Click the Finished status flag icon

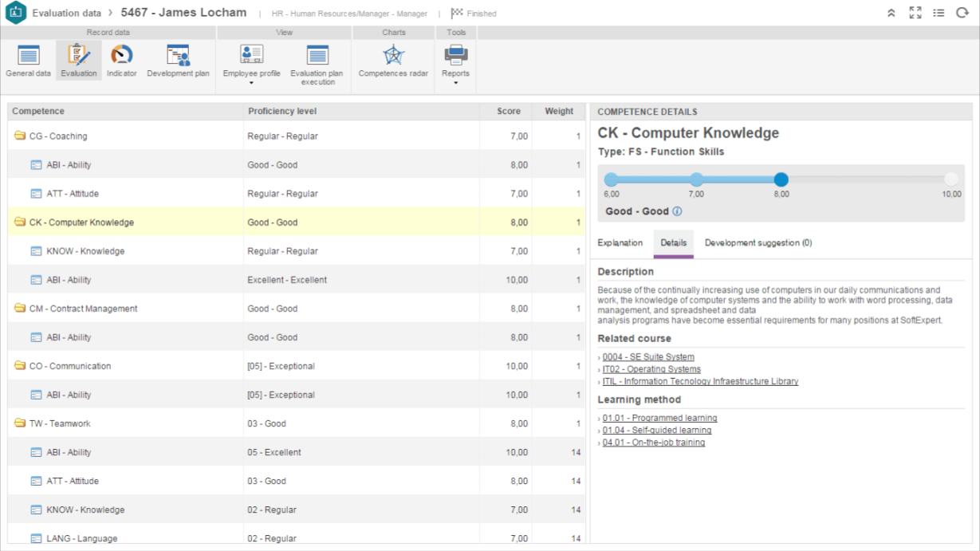click(x=457, y=14)
